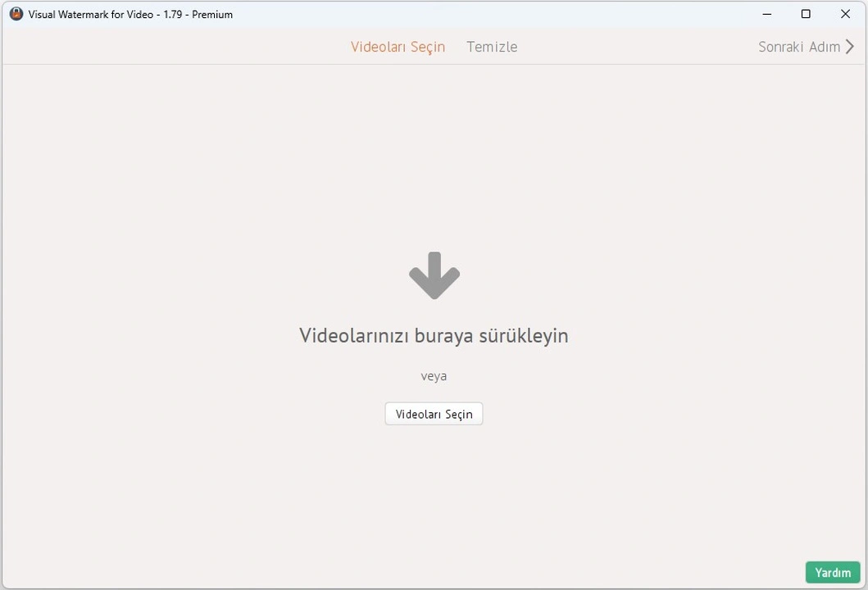The height and width of the screenshot is (590, 868).
Task: Activate the Videoları Seçin header tab
Action: (x=398, y=47)
